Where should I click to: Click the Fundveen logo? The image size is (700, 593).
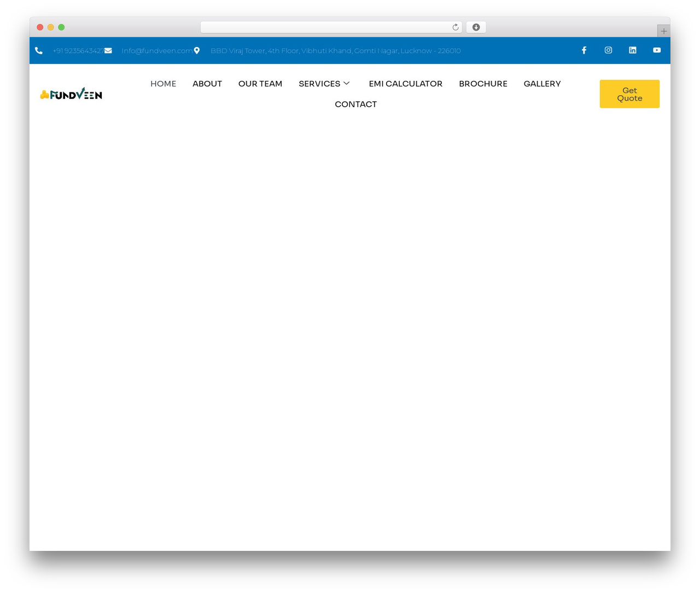(x=71, y=94)
